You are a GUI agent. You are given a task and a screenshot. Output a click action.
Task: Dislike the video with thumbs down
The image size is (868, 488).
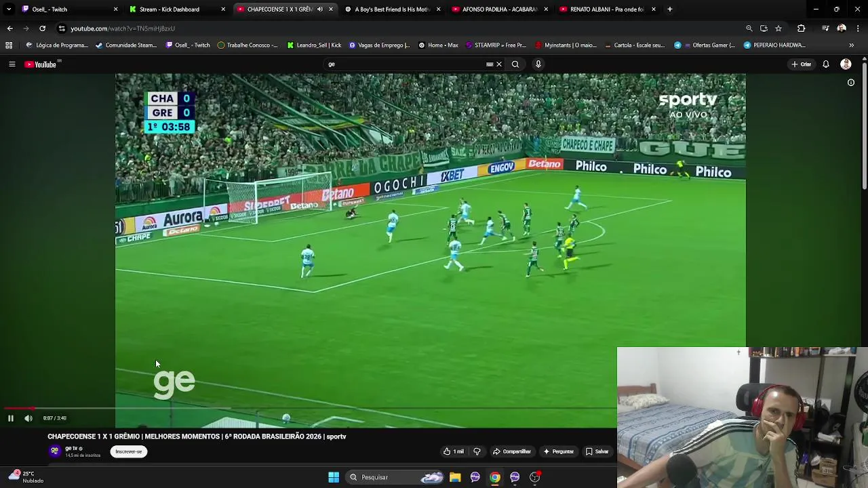(477, 451)
